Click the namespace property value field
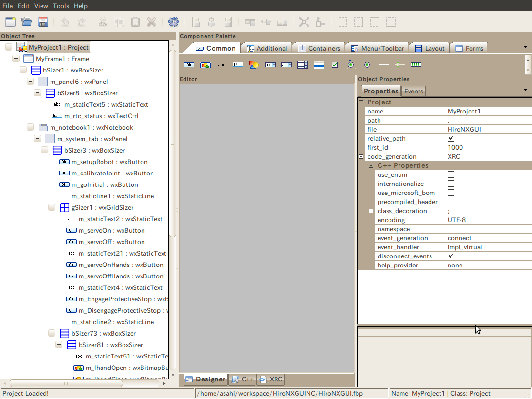Screen dimensions: 532x399 [488, 229]
